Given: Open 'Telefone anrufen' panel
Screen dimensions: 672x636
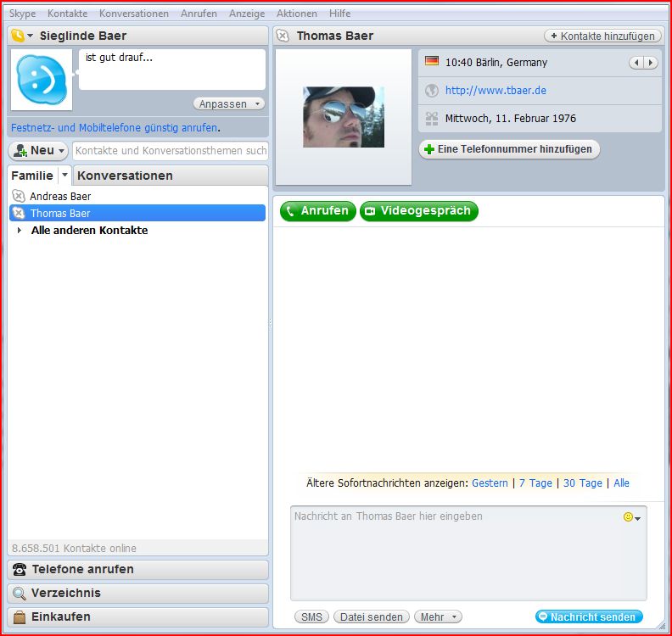Looking at the screenshot, I should coord(138,570).
